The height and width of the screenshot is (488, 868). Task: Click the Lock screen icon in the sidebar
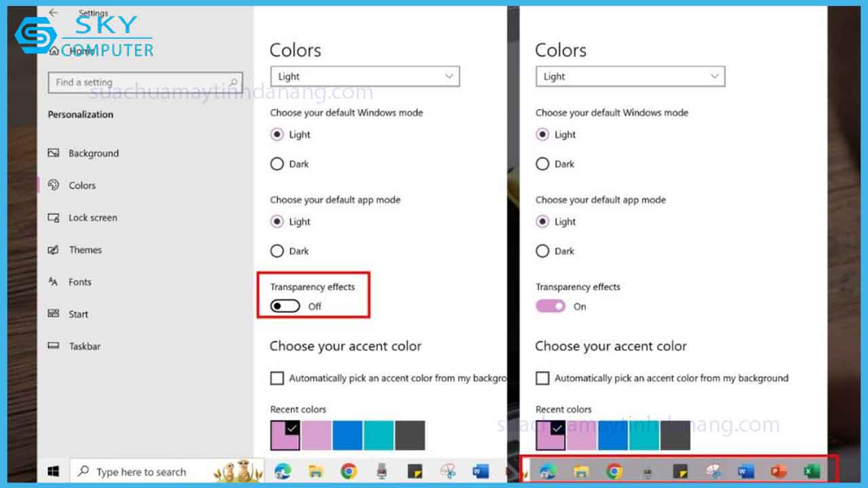coord(54,218)
